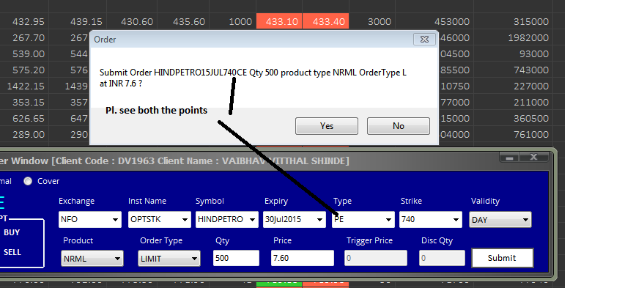Expand the Expiry 30Jul2015 dropdown
Image resolution: width=644 pixels, height=288 pixels.
point(295,219)
